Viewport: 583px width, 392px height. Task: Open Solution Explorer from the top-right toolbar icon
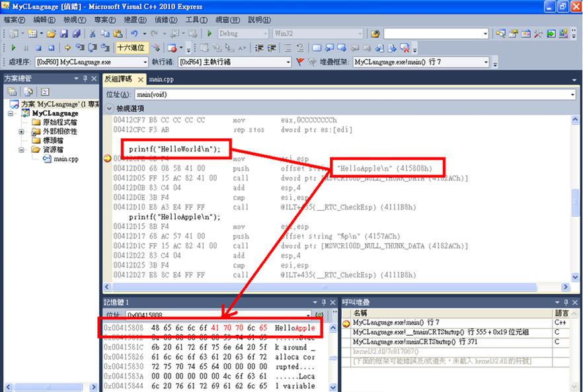click(500, 34)
